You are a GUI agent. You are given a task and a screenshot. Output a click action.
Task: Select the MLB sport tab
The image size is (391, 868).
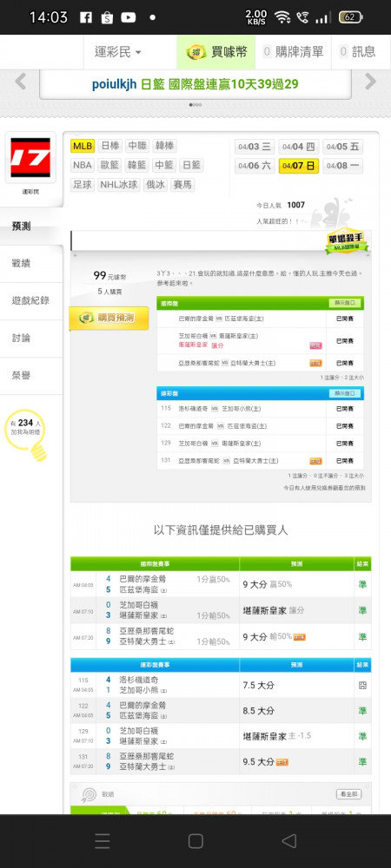pos(83,146)
